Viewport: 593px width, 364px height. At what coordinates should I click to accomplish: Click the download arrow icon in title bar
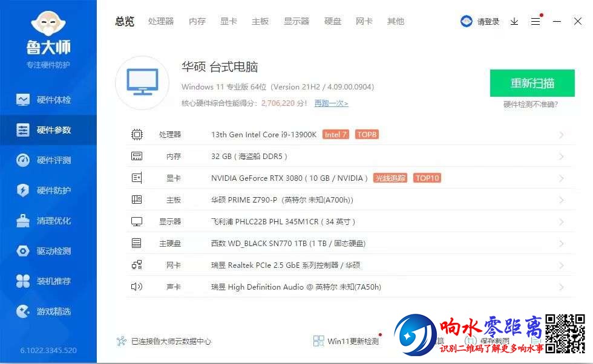point(514,22)
